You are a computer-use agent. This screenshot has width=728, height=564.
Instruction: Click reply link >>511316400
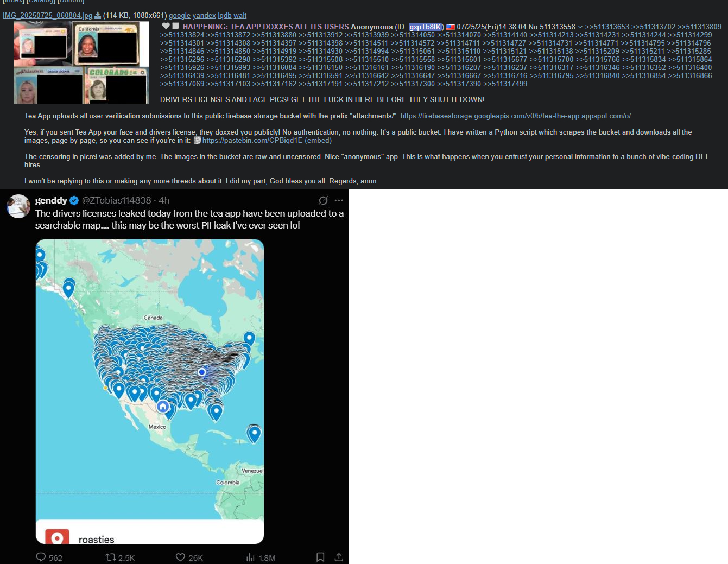[x=689, y=67]
